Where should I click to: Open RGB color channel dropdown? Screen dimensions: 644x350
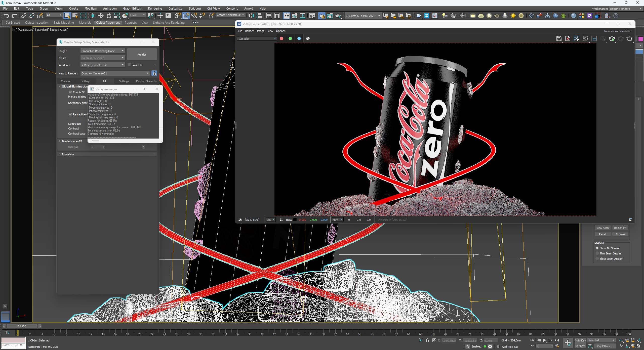point(257,38)
